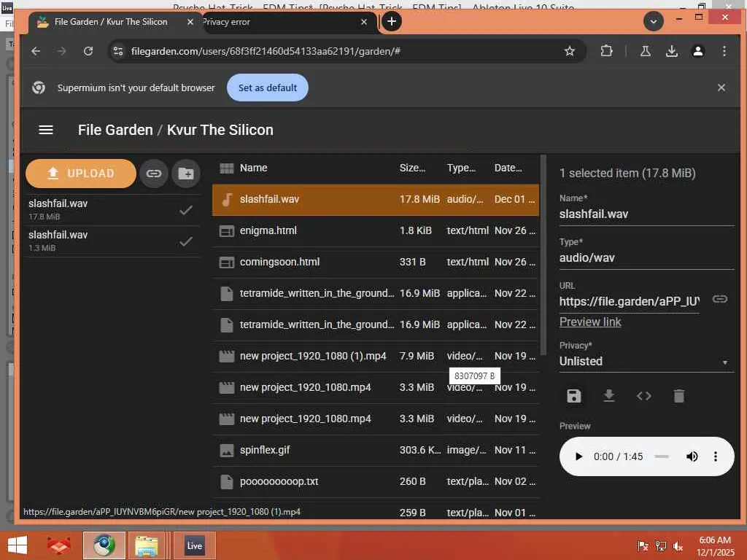Open the Preview link
Image resolution: width=747 pixels, height=560 pixels.
pos(589,322)
